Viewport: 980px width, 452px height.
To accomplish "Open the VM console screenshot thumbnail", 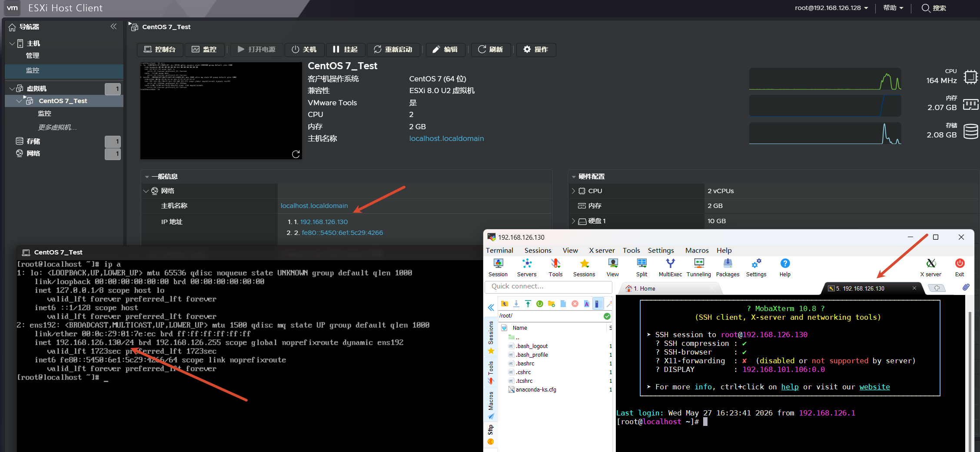I will 221,110.
